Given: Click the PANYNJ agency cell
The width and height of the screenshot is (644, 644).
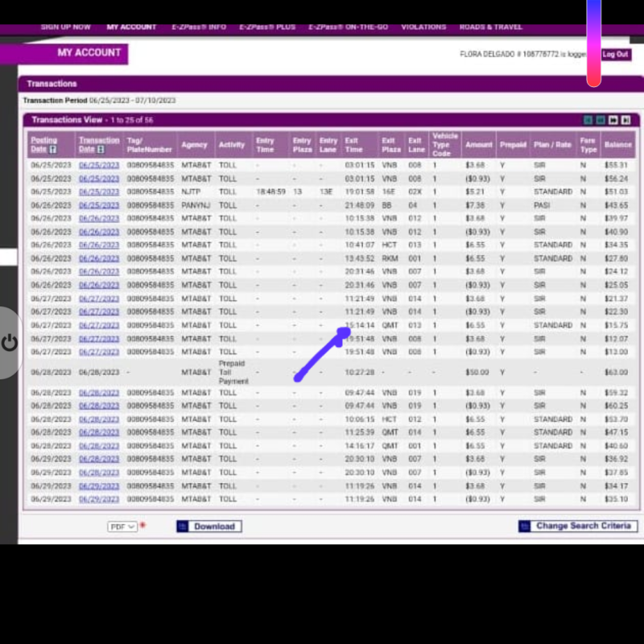Looking at the screenshot, I should [196, 205].
